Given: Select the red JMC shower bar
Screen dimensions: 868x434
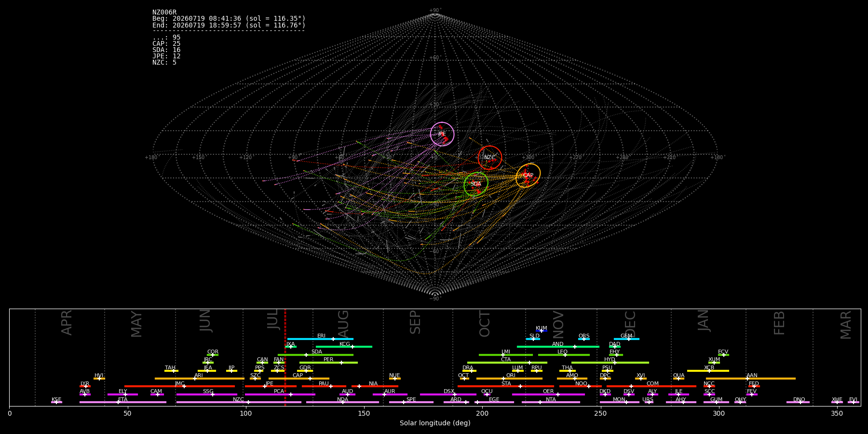Looking at the screenshot, I should (x=179, y=386).
